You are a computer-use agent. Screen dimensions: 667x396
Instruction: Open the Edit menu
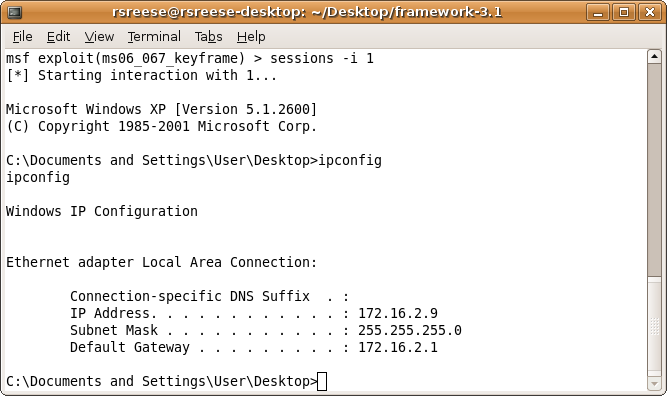click(58, 37)
